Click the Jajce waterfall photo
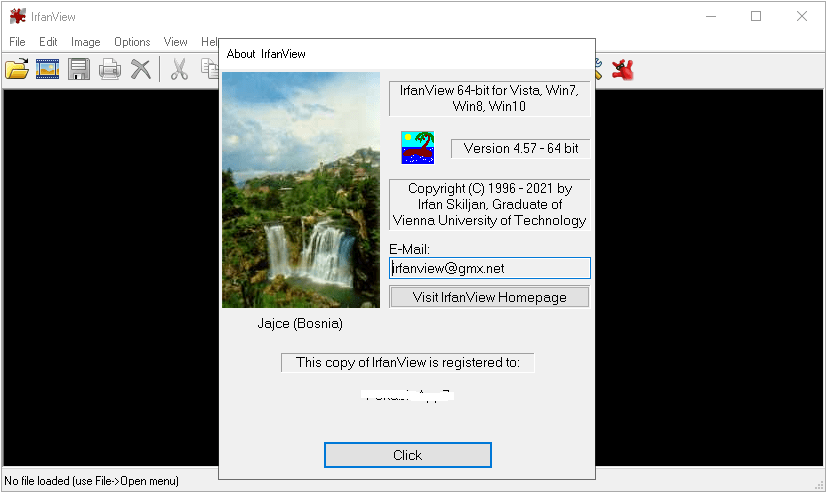827x494 pixels. 301,190
